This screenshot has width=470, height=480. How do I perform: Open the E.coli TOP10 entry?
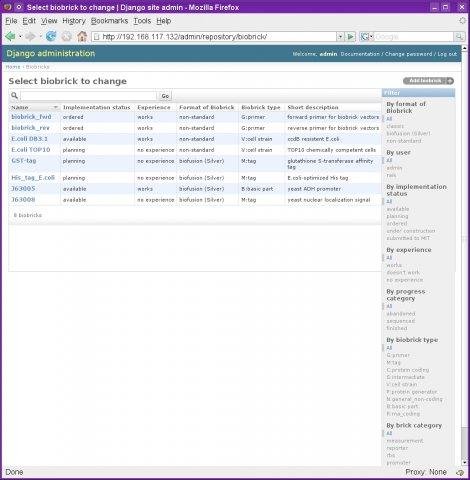click(31, 150)
